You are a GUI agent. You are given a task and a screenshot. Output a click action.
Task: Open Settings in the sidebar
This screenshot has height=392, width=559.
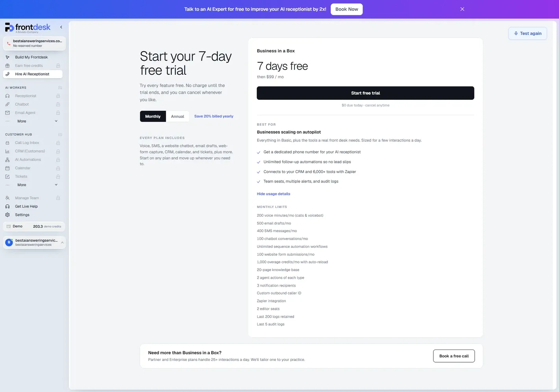click(33, 215)
